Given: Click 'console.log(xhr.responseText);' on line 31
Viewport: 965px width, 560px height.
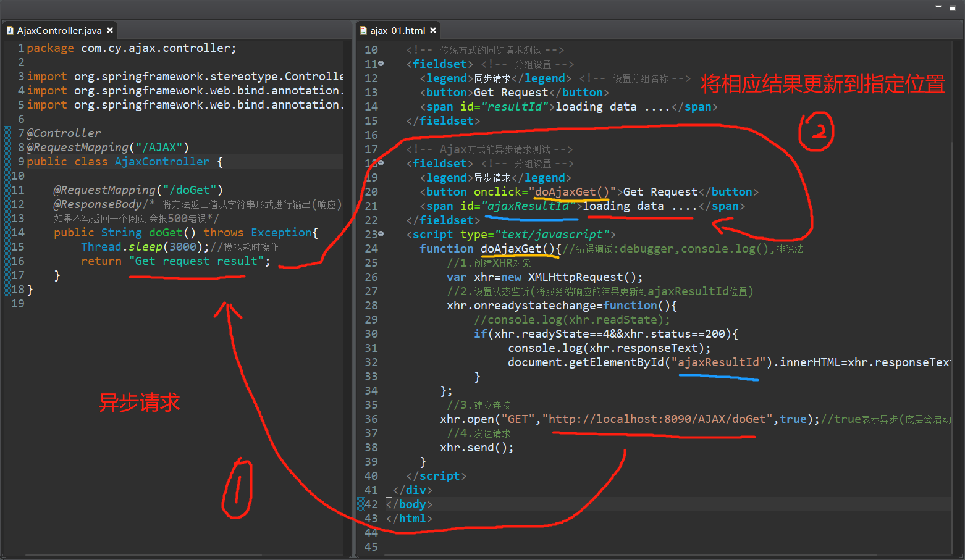Looking at the screenshot, I should [609, 348].
